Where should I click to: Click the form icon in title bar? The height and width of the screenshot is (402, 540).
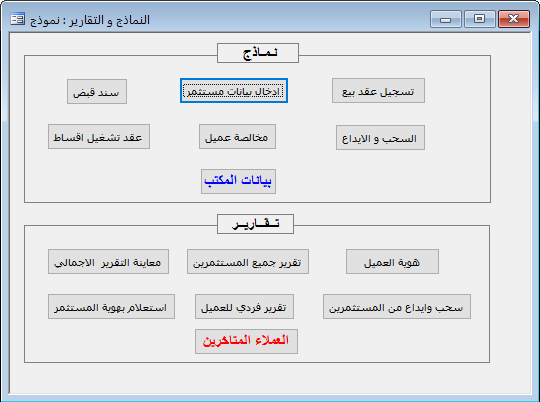(17, 19)
